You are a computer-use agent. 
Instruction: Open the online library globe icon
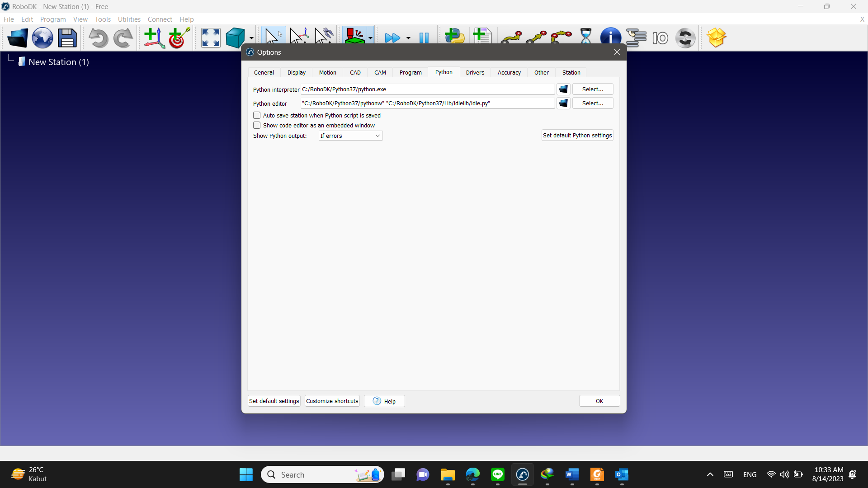click(x=42, y=38)
